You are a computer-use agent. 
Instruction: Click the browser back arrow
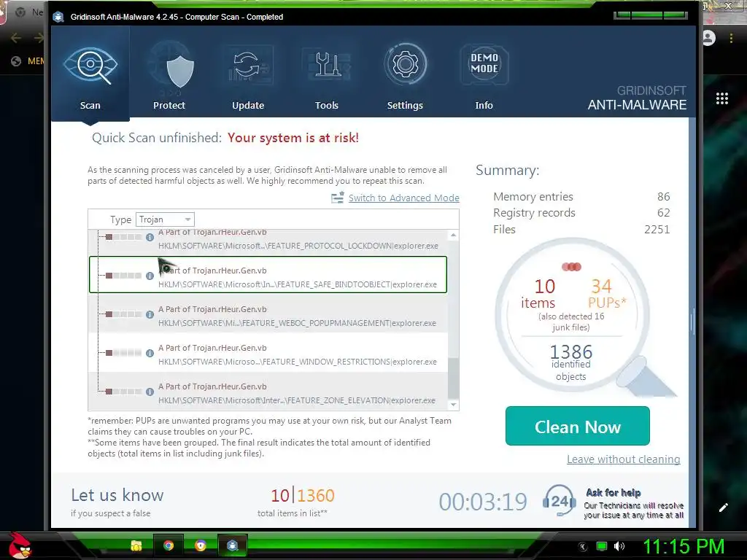click(15, 38)
